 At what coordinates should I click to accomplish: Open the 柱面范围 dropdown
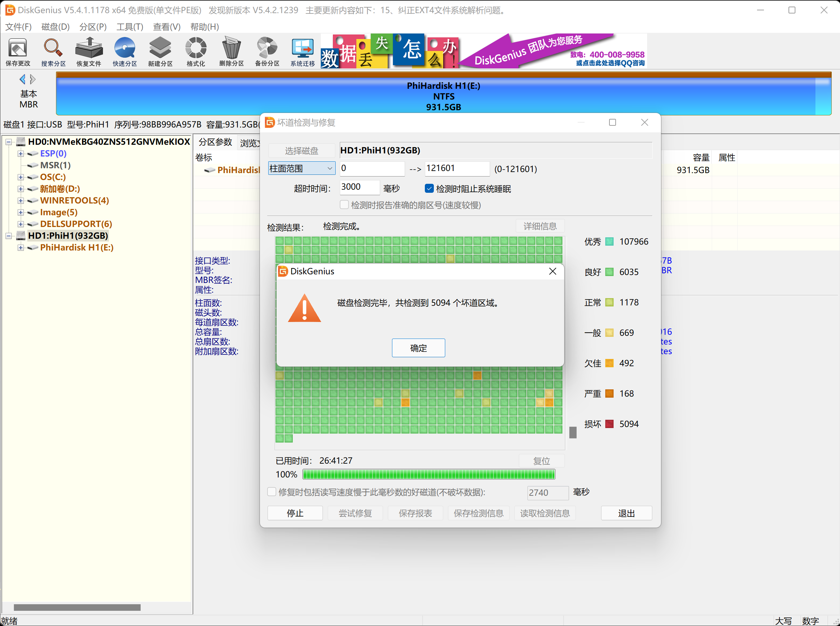point(302,168)
